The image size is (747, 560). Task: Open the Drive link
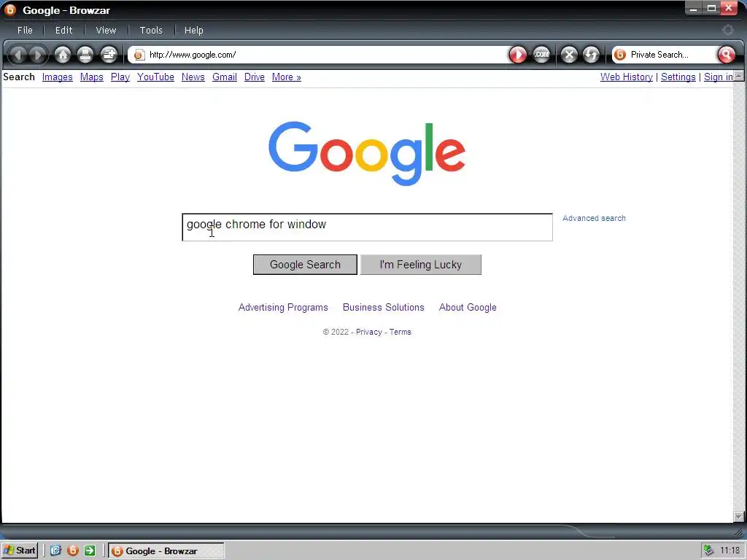point(255,77)
